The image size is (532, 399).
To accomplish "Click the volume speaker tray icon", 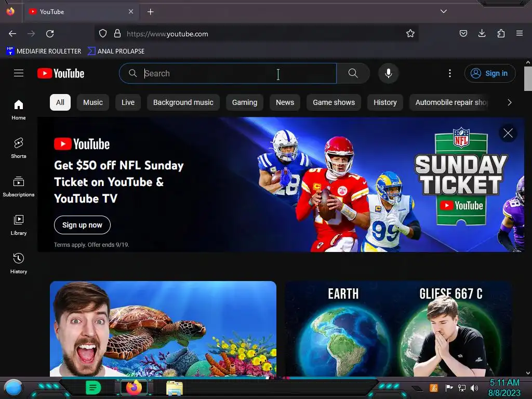I will pos(474,388).
